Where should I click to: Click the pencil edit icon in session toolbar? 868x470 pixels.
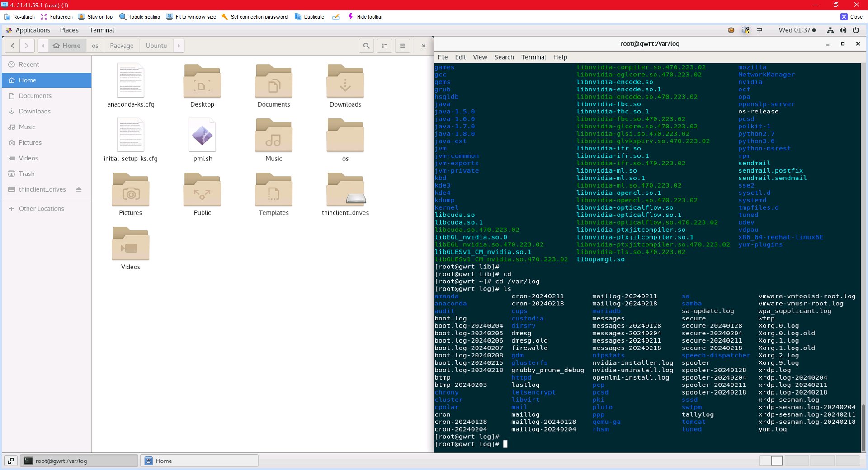[336, 17]
